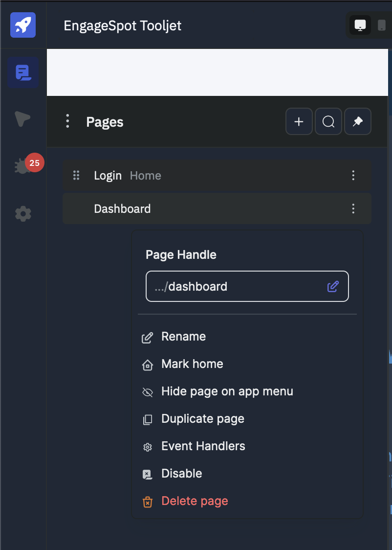Viewport: 392px width, 550px height.
Task: Open Dashboard page options menu
Action: [353, 209]
